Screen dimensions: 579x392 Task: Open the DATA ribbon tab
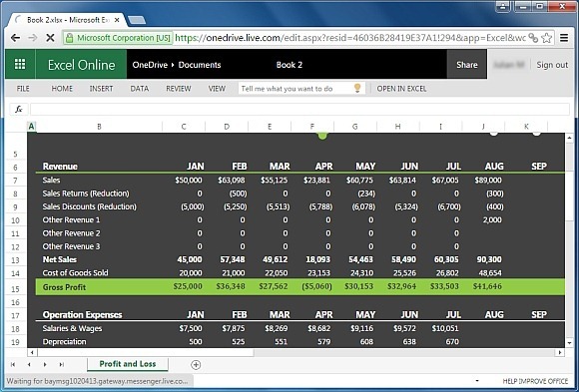[140, 89]
